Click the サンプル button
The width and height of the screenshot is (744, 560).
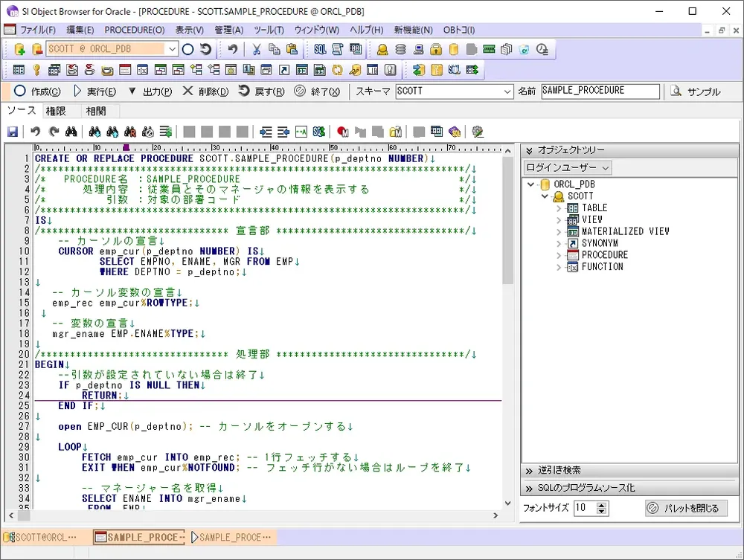696,91
